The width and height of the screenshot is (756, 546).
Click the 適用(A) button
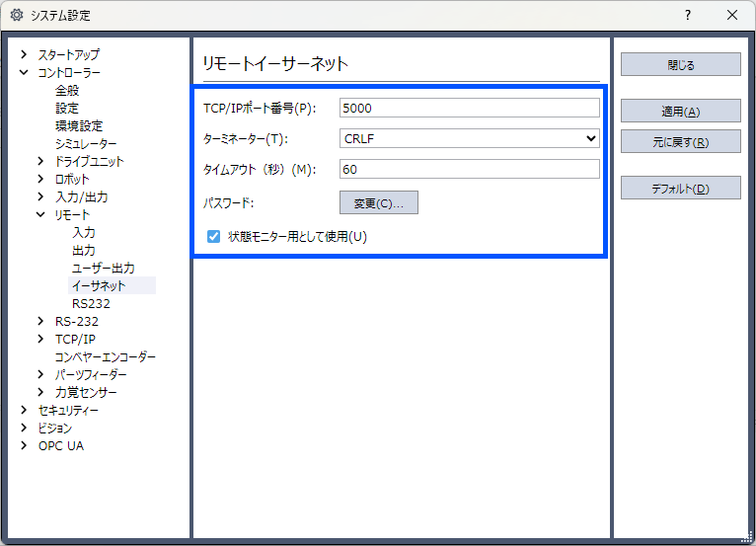coord(680,111)
